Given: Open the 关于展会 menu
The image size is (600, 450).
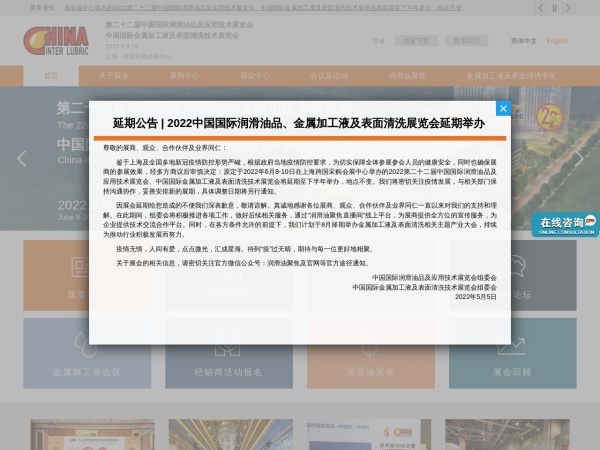Looking at the screenshot, I should 113,76.
